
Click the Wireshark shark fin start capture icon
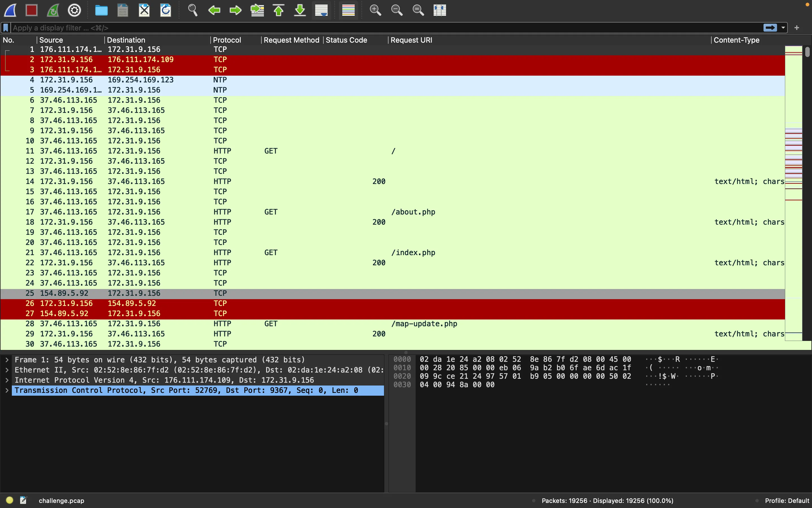pyautogui.click(x=10, y=10)
